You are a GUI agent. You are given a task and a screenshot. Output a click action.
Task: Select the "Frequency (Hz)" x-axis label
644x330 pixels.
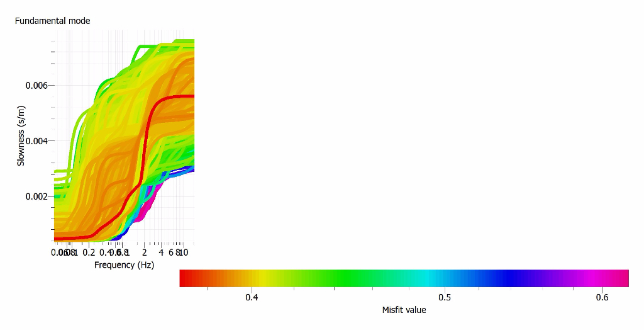click(x=124, y=265)
